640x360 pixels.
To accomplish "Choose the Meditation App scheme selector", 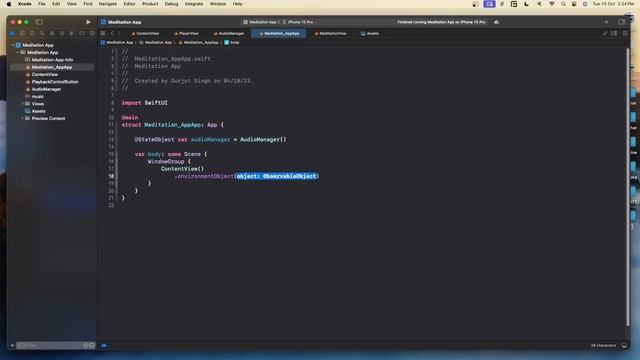I will 260,22.
